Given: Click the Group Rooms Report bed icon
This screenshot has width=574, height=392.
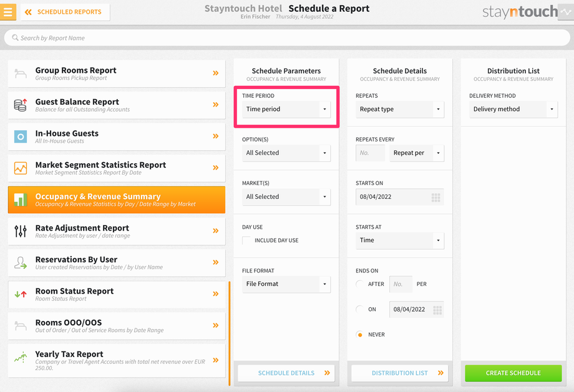Looking at the screenshot, I should pos(21,74).
